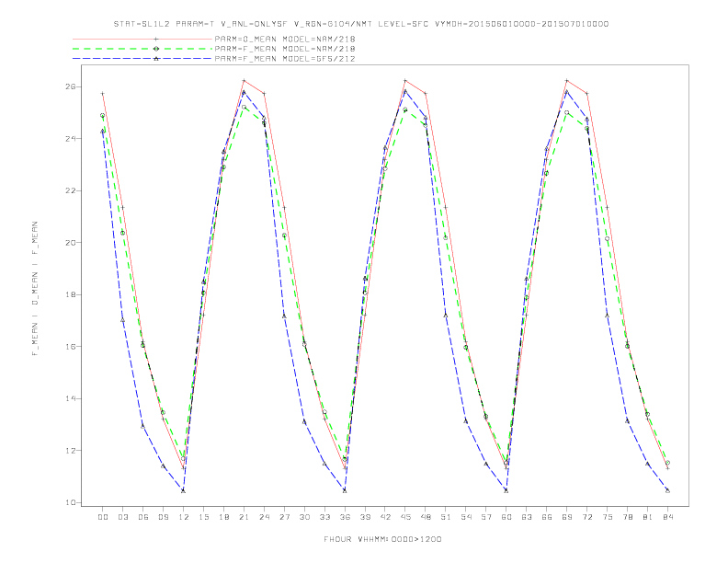
Task: Click y-axis tick label 22
Action: click(71, 191)
